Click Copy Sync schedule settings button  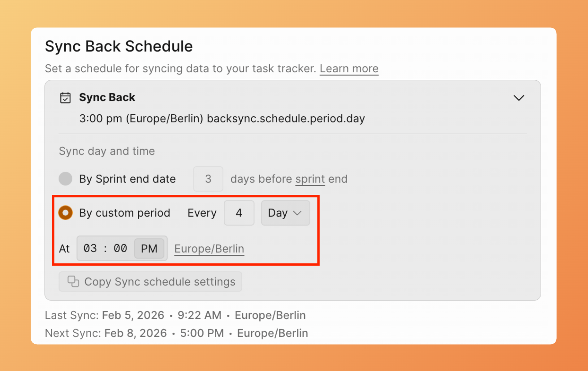(150, 281)
